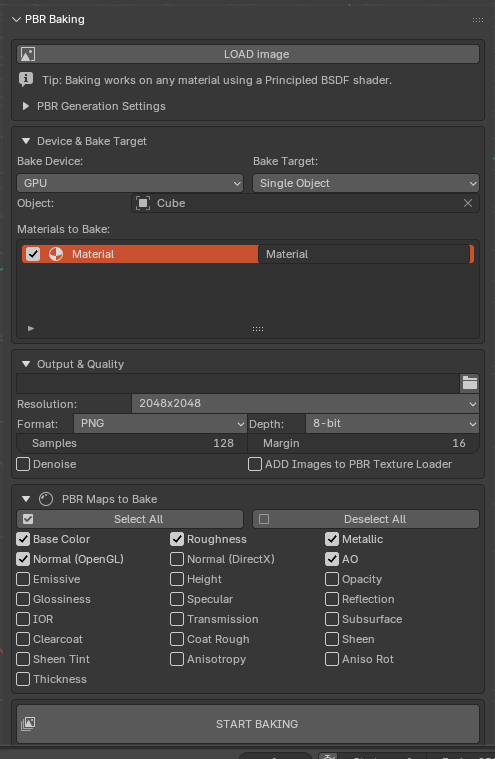Click the shading sphere icon by PBR Maps
Viewport: 495px width, 759px height.
click(46, 499)
